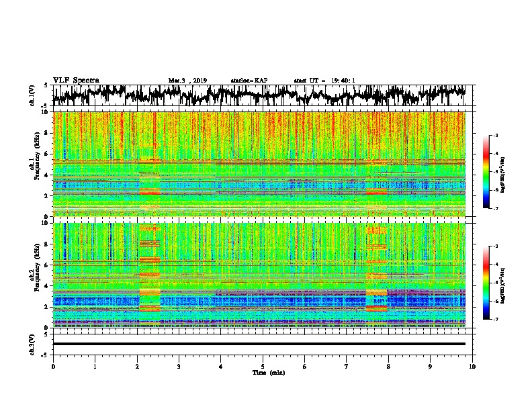Click the ch.1 spectrogram colorbar

click(x=486, y=172)
